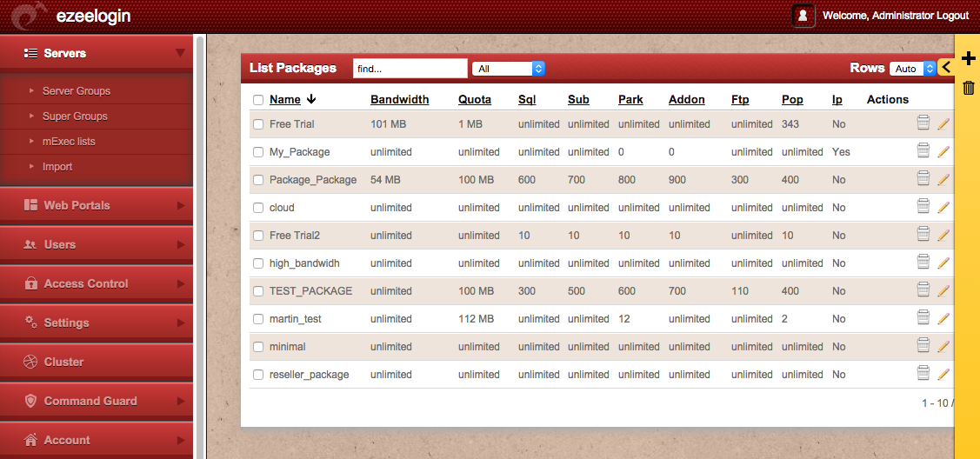
Task: Sort packages by Name column
Action: (285, 99)
